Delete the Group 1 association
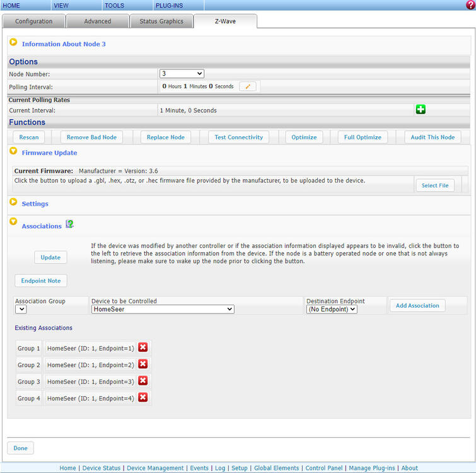 tap(143, 347)
